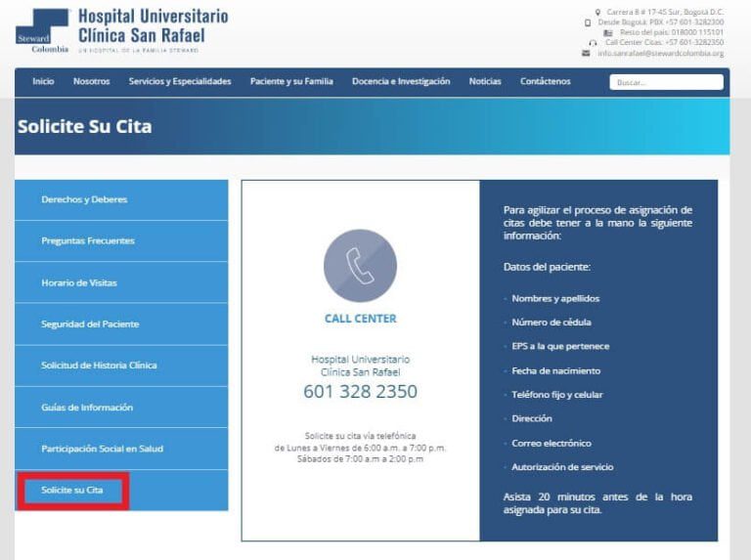Click the Fecha de nacimiento list item
This screenshot has width=751, height=560.
[x=556, y=371]
